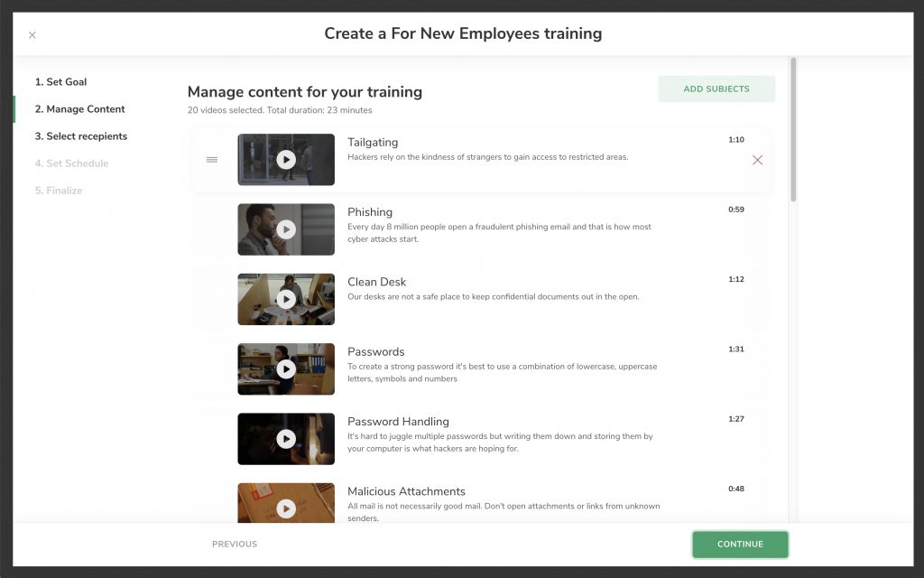Click the Clean Desk video thumbnail
The width and height of the screenshot is (924, 578).
(286, 299)
